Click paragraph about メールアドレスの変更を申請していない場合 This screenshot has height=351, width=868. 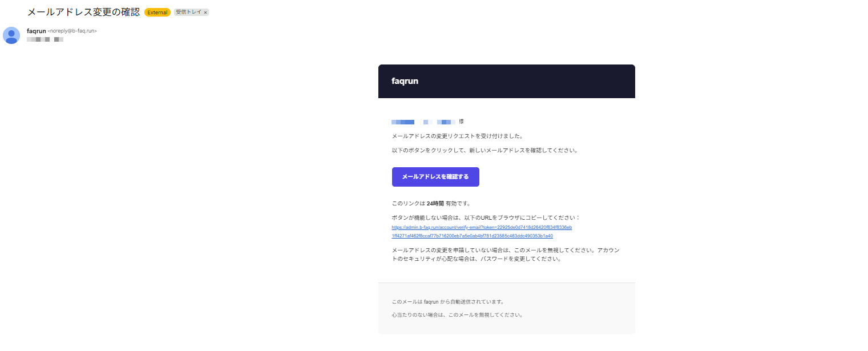pyautogui.click(x=505, y=255)
